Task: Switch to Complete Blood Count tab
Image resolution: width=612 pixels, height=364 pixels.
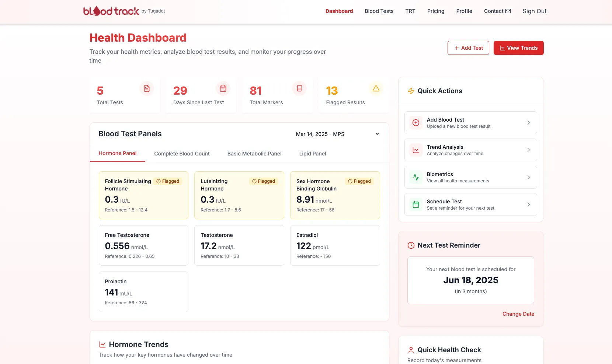Action: click(182, 154)
